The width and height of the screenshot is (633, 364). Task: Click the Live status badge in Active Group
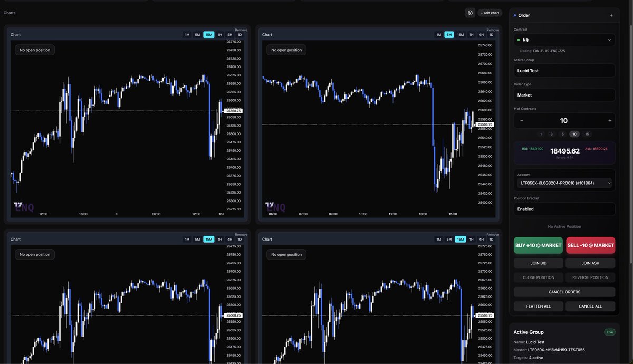(x=609, y=332)
